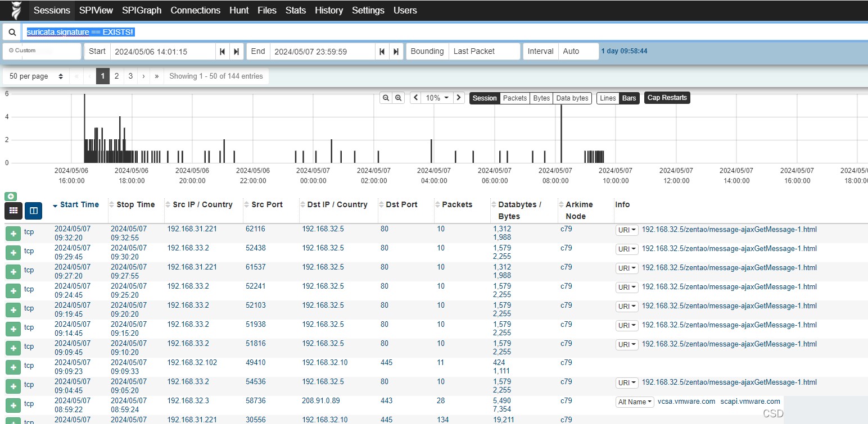Click stop-time previous day arrow
This screenshot has height=424, width=868.
coord(382,51)
